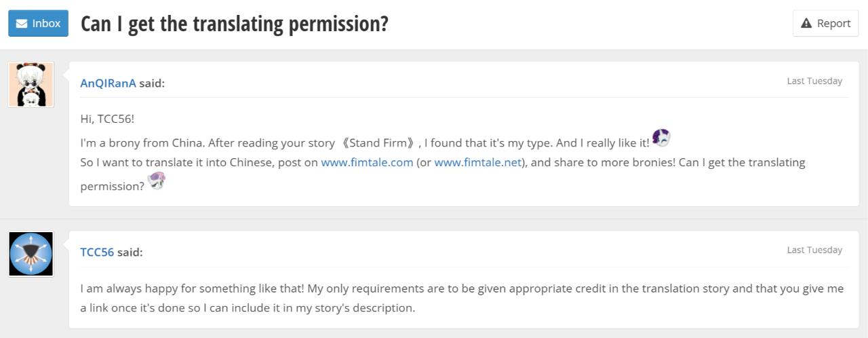Viewport: 868px width, 338px height.
Task: Go back to the Inbox
Action: pos(38,23)
